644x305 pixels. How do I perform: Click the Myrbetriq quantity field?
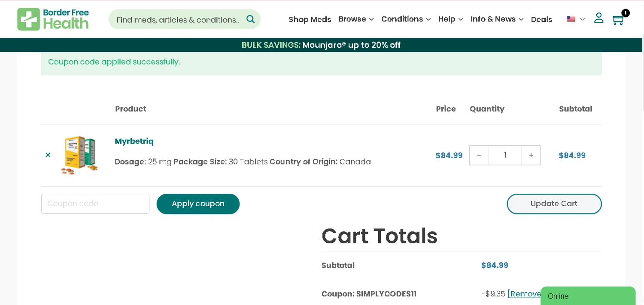click(x=505, y=155)
